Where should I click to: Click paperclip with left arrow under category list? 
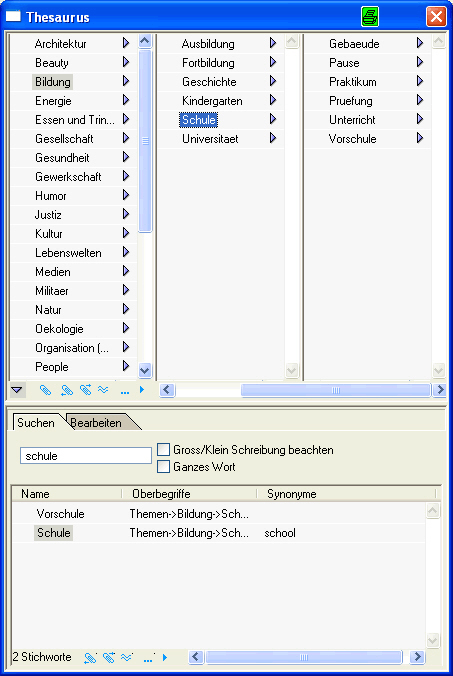(66, 390)
